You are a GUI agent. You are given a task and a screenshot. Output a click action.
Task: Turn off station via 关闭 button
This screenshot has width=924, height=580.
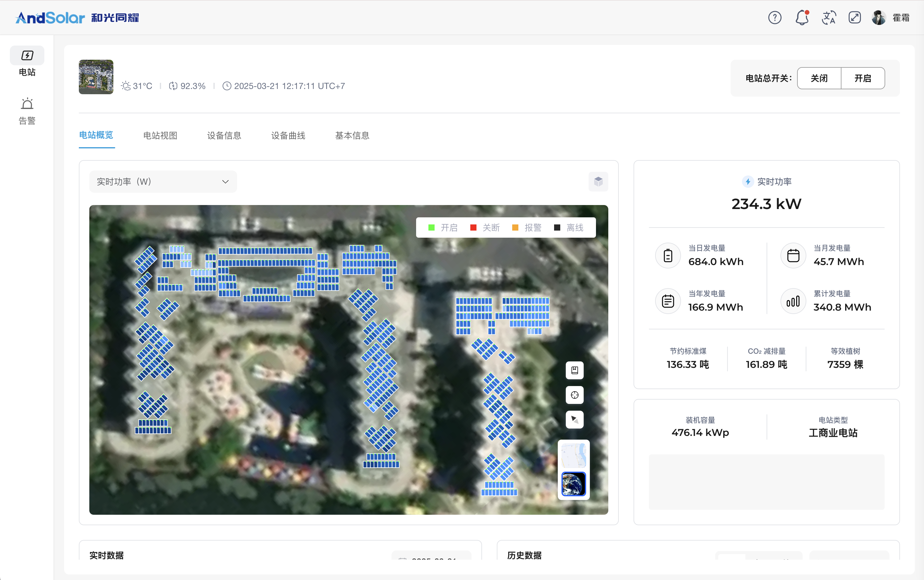819,78
